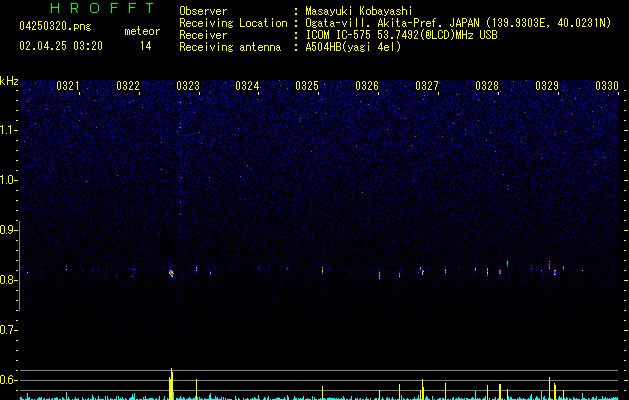Click the 0327 time marker
Viewport: 629px width, 400px height.
427,86
